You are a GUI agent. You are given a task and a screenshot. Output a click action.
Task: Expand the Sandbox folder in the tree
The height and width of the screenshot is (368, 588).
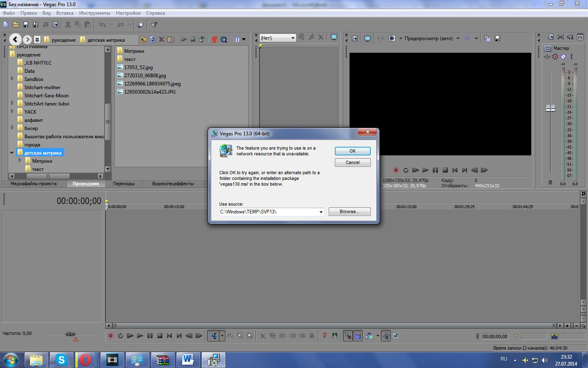[x=12, y=79]
